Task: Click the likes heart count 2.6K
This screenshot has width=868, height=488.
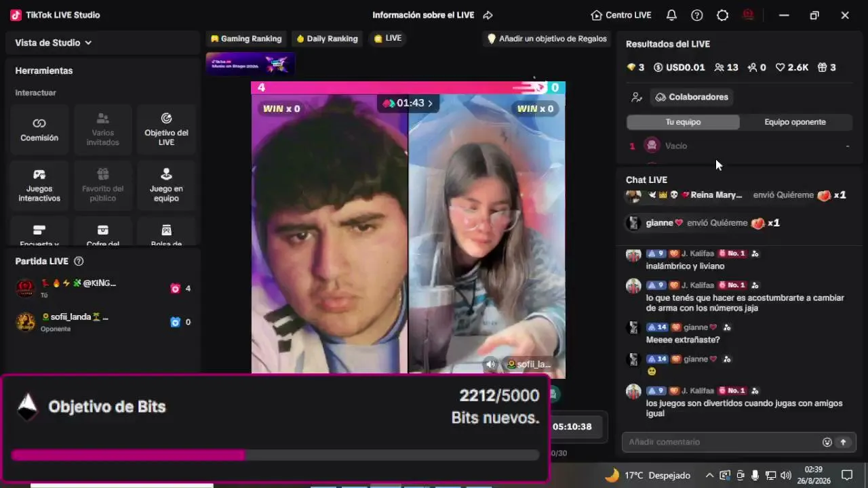Action: point(792,67)
